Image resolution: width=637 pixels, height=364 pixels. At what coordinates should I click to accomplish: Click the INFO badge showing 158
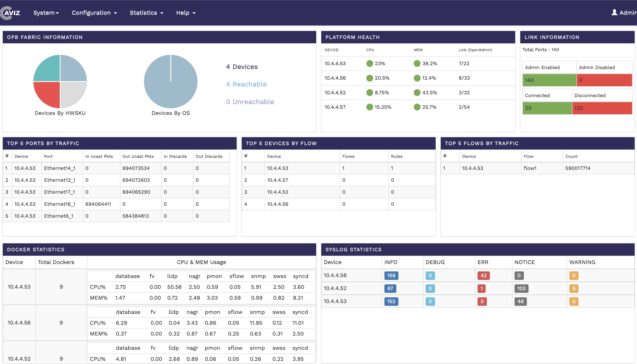point(391,275)
